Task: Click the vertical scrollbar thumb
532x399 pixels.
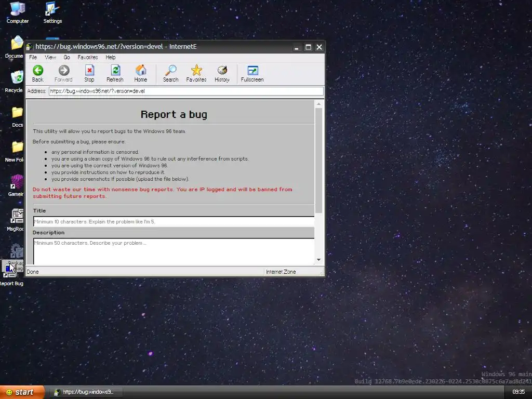Action: tap(318, 161)
